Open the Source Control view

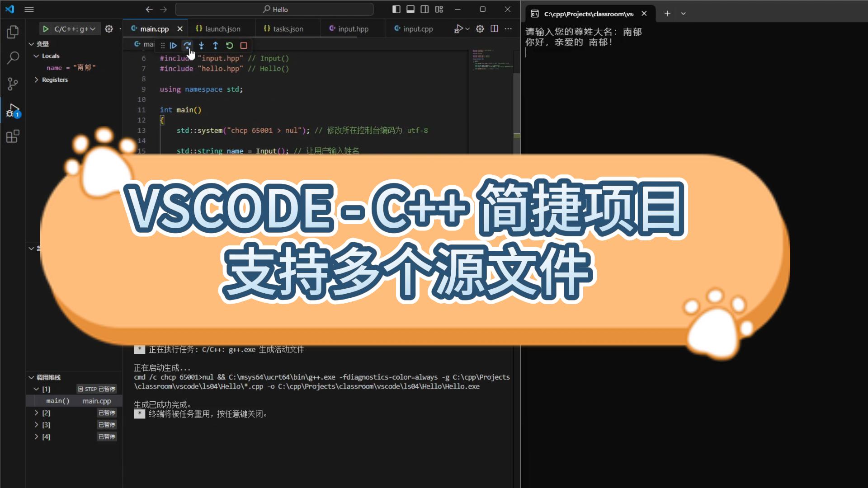[x=13, y=84]
